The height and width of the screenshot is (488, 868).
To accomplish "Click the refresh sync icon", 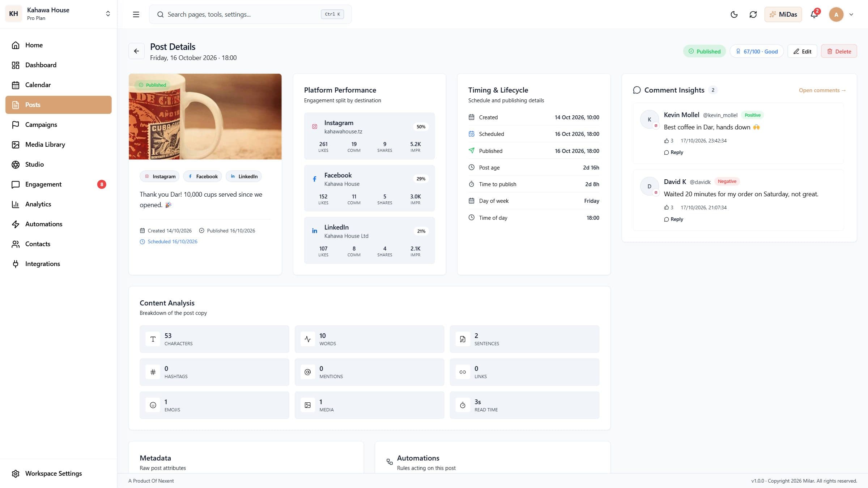I will [x=753, y=14].
